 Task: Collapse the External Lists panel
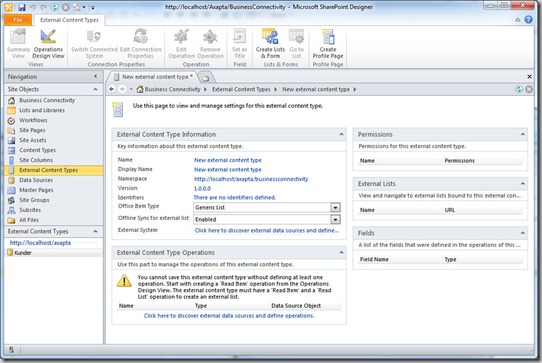[523, 184]
